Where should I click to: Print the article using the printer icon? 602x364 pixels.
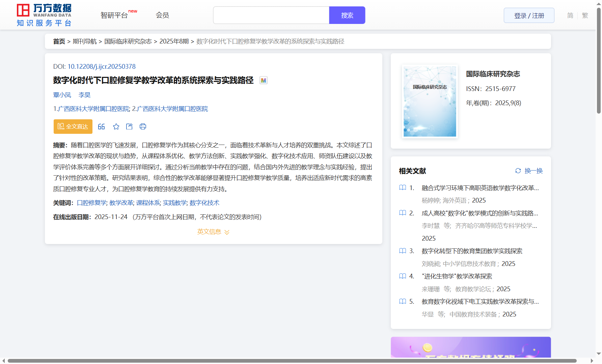coord(143,127)
